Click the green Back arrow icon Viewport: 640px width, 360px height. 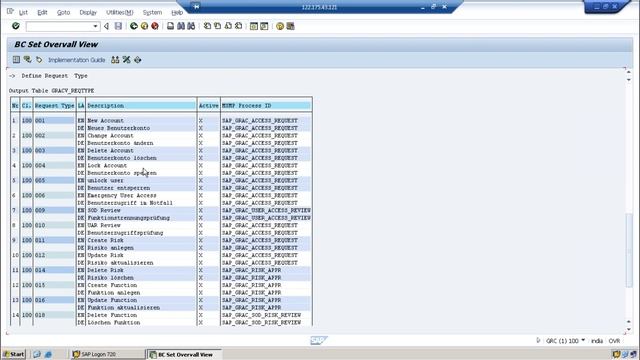point(133,26)
